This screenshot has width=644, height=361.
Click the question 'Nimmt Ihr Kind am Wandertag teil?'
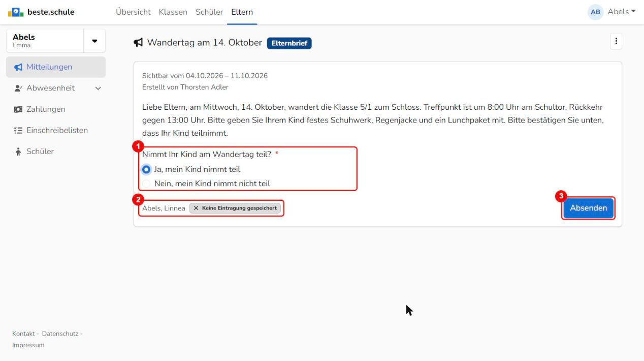[207, 155]
